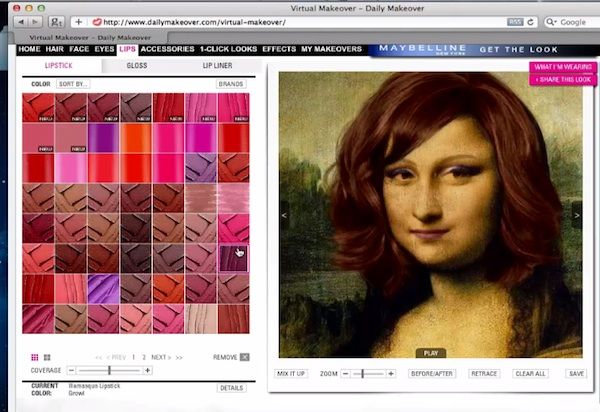Zoom in photo with the plus button
This screenshot has height=412, width=600.
click(391, 373)
